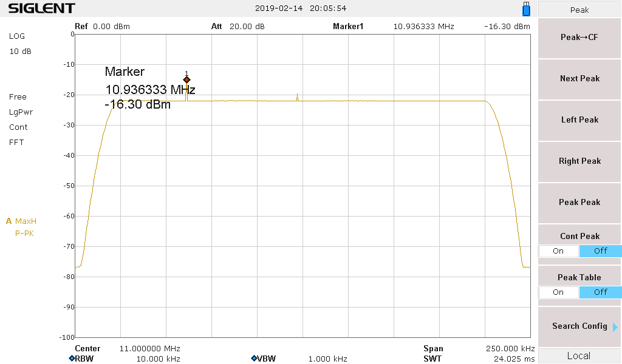Select the Span 250.000 kHz value
Viewport: 622px width, 364px height.
[510, 349]
